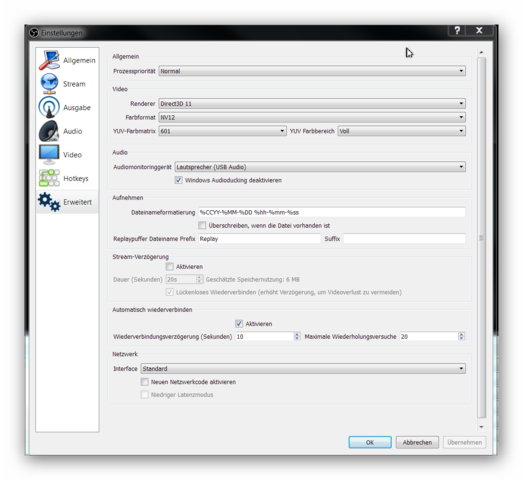523x480 pixels.
Task: Tick Neuen Netzwerkcode aktivieren checkbox
Action: [x=144, y=382]
